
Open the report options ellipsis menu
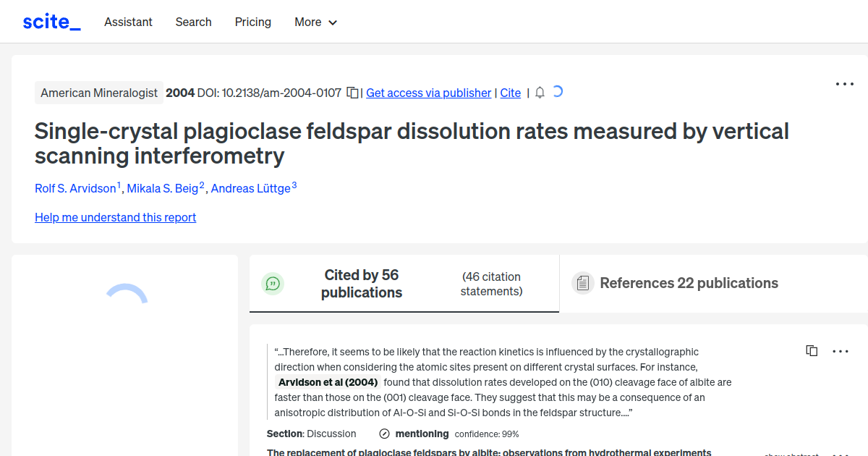(x=844, y=84)
